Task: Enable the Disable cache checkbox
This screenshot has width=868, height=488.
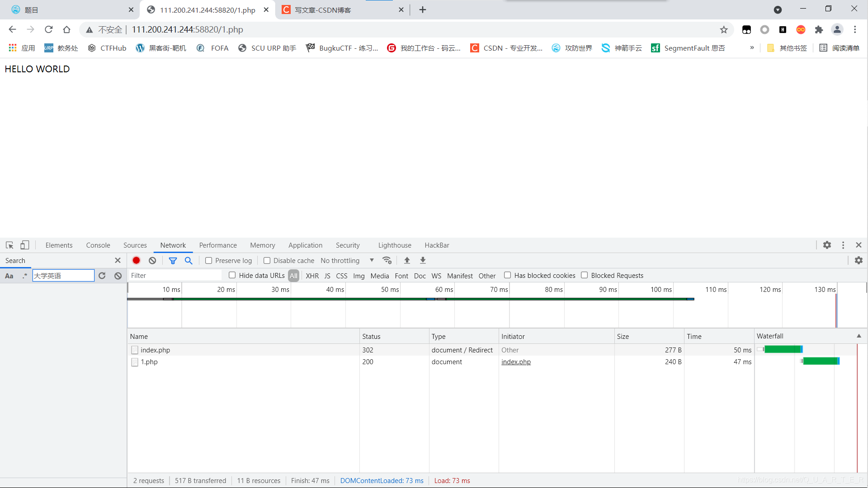Action: [267, 261]
